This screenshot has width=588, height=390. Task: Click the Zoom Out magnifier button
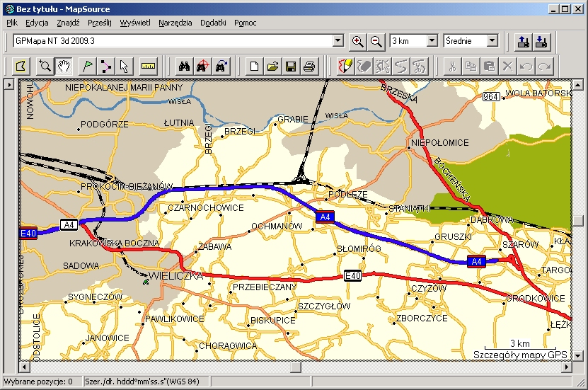(x=376, y=41)
